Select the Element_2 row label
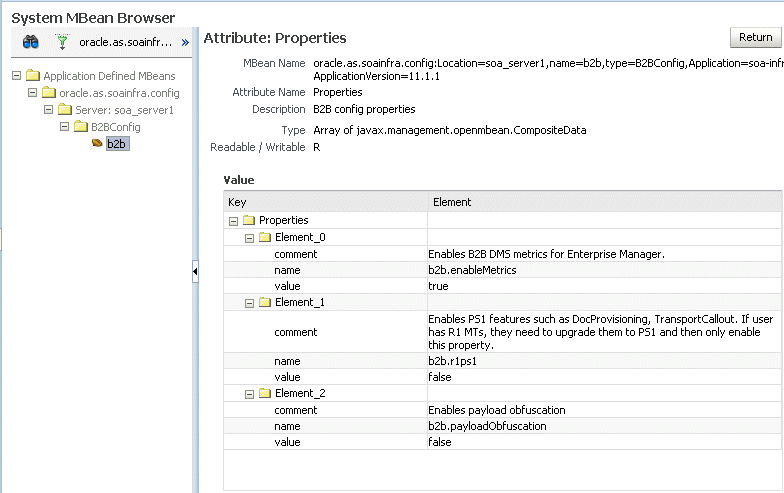Image resolution: width=784 pixels, height=493 pixels. pyautogui.click(x=300, y=394)
